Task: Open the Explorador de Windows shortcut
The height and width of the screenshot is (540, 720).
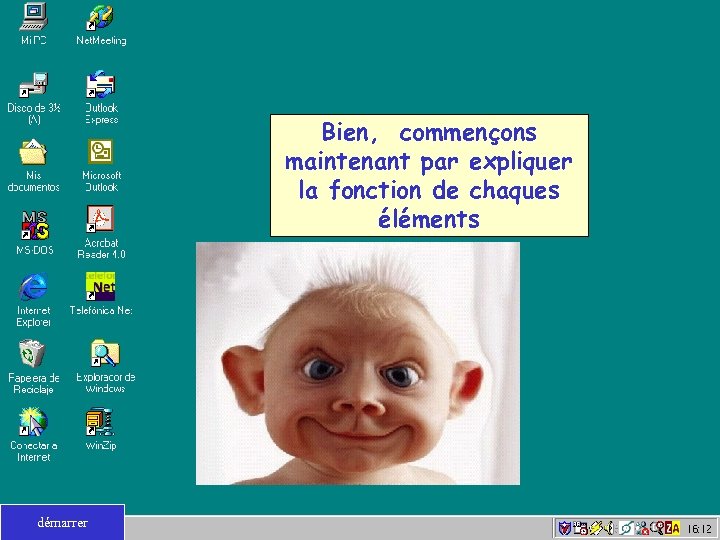Action: coord(105,366)
